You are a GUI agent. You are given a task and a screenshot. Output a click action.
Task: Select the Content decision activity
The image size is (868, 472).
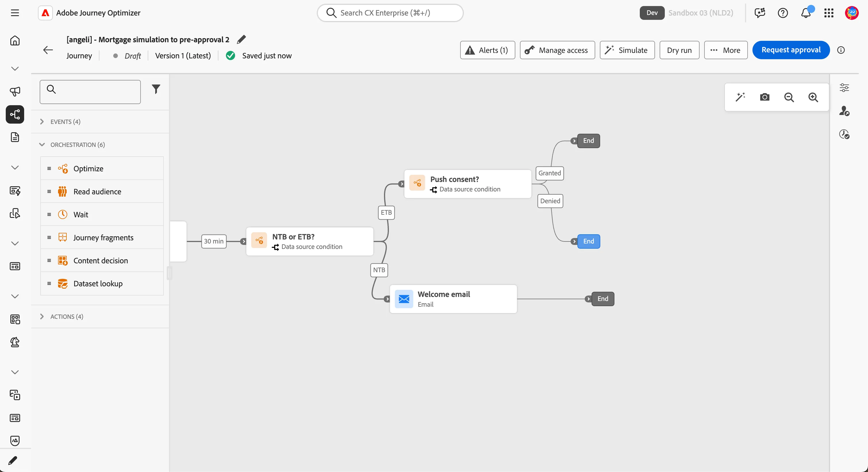point(102,260)
